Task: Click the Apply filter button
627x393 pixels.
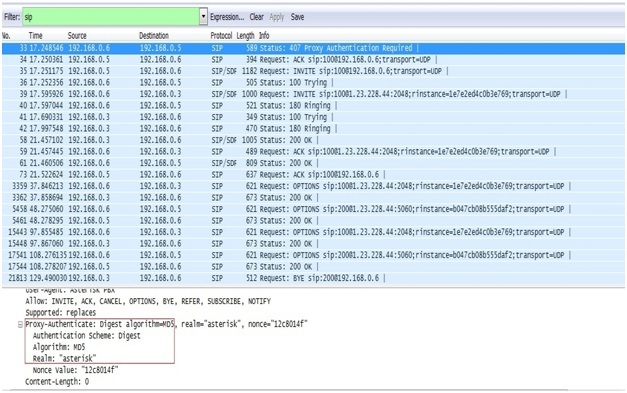Action: (x=276, y=17)
